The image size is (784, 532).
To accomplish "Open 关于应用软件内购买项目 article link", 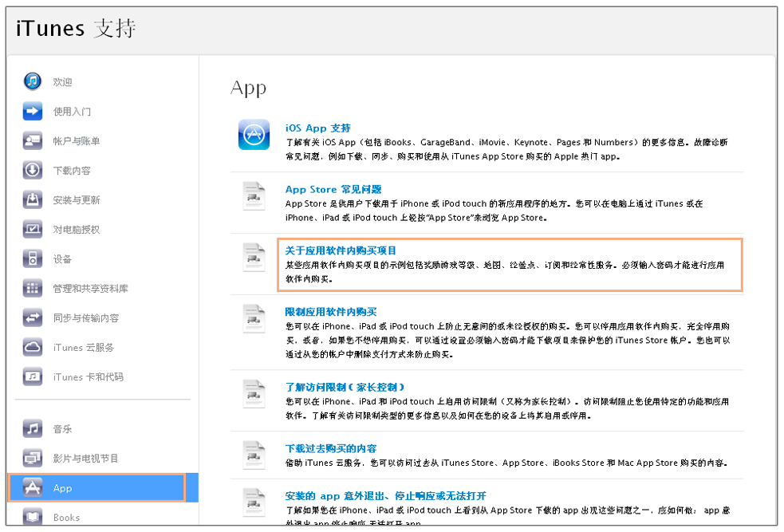I will coord(341,250).
